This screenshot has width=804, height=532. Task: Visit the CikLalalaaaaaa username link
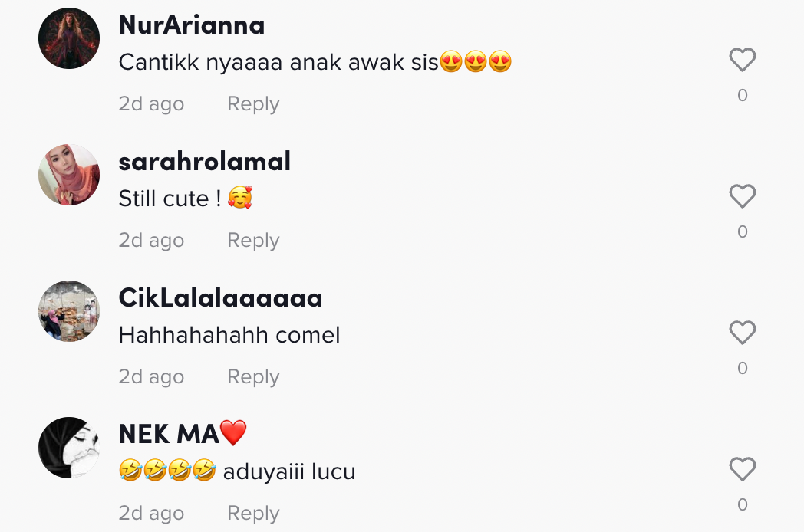tap(220, 297)
